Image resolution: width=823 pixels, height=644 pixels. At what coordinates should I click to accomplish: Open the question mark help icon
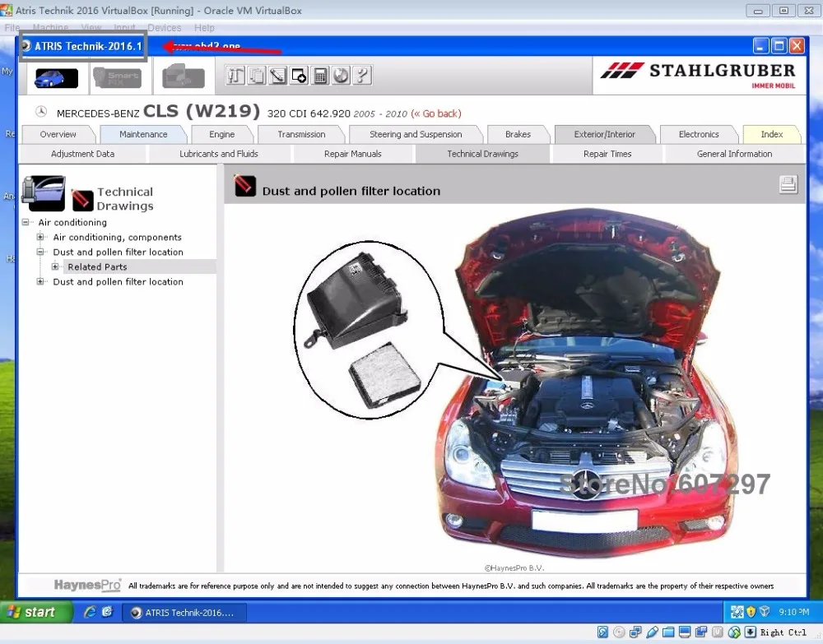pyautogui.click(x=361, y=76)
